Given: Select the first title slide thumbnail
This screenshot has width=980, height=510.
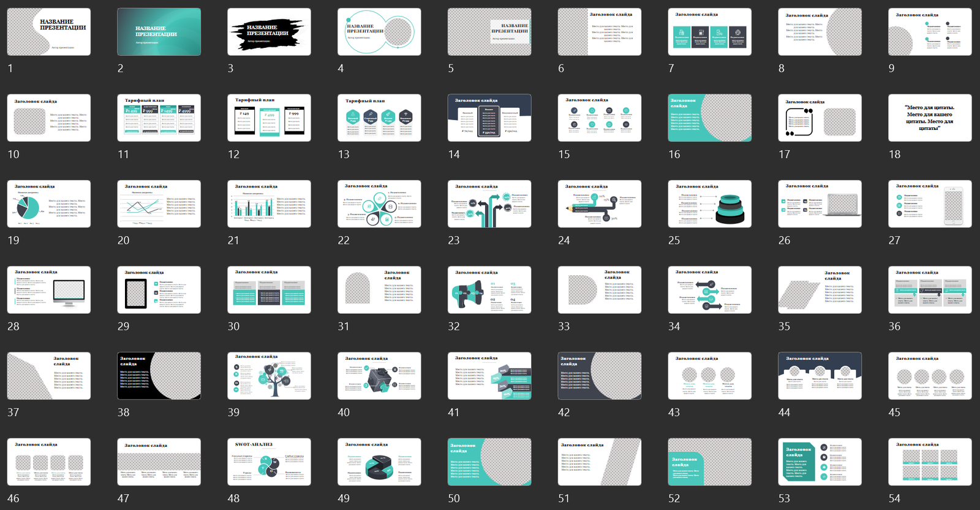Looking at the screenshot, I should tap(48, 32).
